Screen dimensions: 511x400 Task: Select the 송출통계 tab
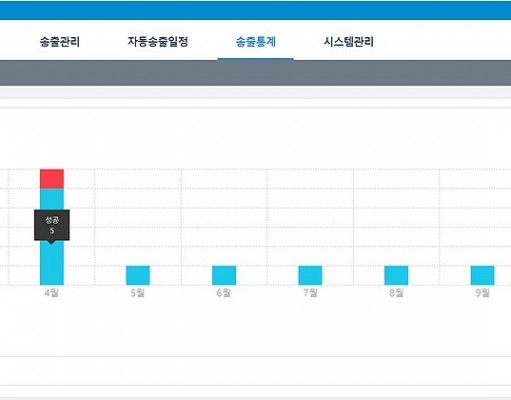[256, 42]
